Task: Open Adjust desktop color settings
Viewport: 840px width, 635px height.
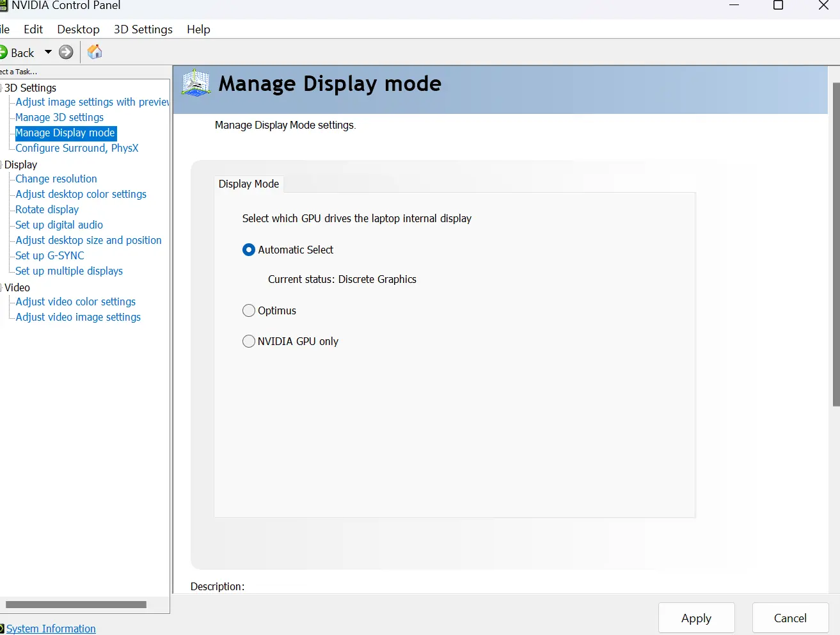Action: point(81,194)
